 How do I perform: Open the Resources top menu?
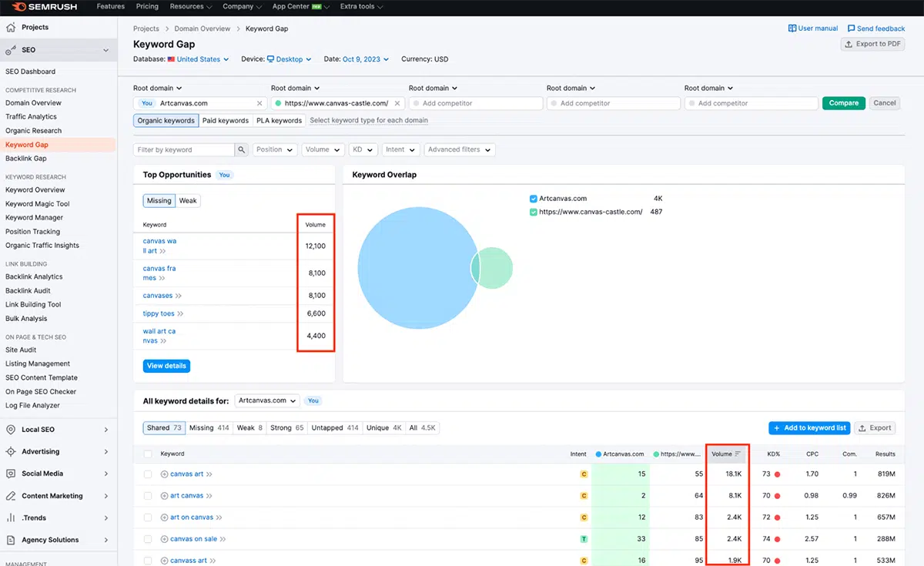(190, 6)
